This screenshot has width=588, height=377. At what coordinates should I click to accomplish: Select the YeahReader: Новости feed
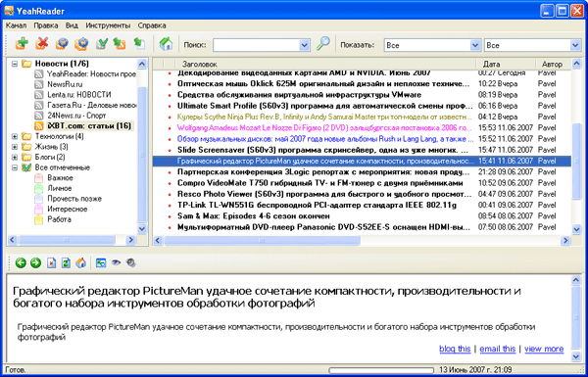pos(91,74)
